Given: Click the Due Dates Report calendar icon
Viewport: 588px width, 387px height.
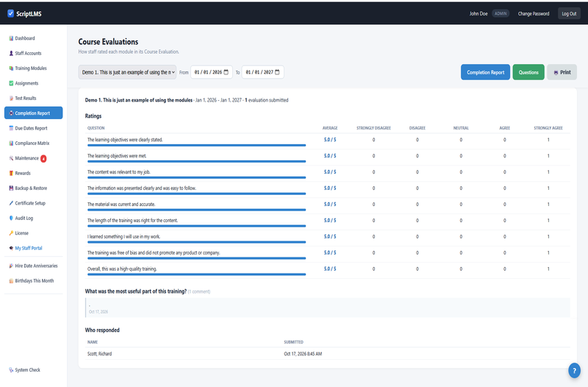Looking at the screenshot, I should point(11,128).
